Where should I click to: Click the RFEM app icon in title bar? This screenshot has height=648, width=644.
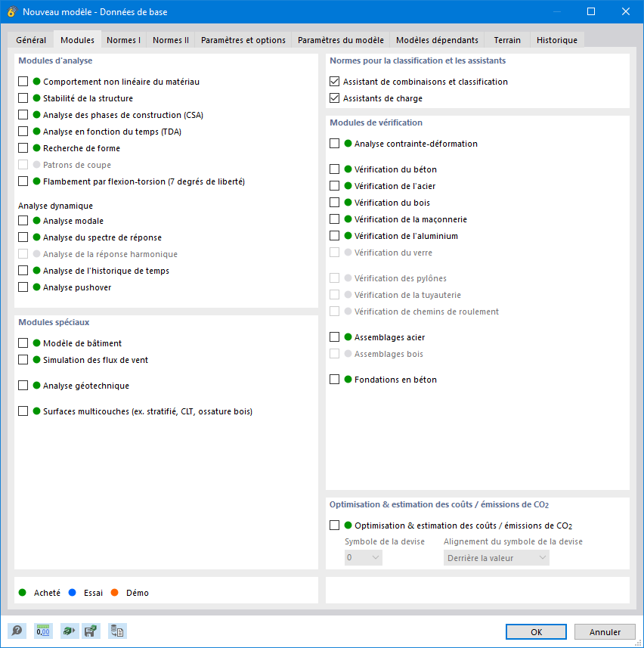point(11,11)
